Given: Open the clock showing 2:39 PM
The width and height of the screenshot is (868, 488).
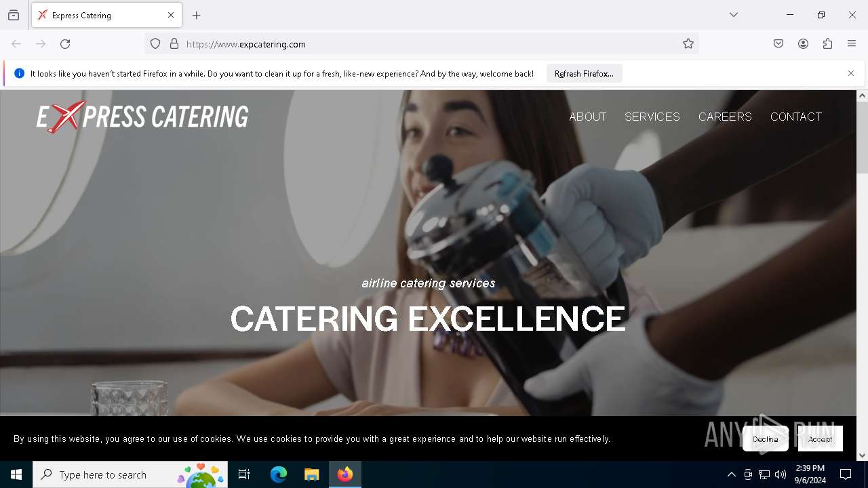Looking at the screenshot, I should click(x=810, y=474).
